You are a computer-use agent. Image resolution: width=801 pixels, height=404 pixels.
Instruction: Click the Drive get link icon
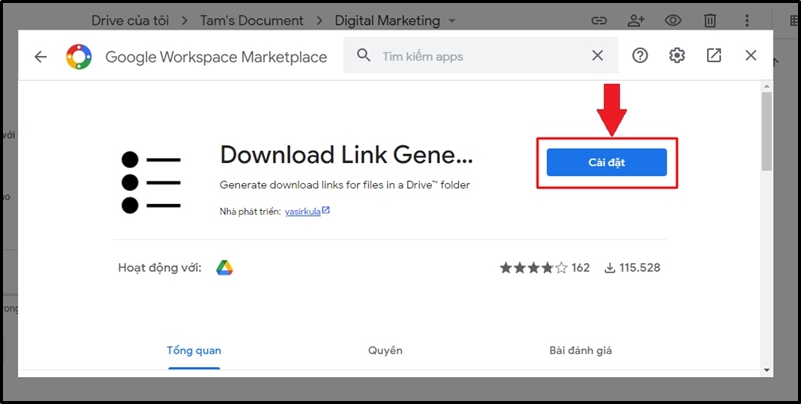pos(599,20)
